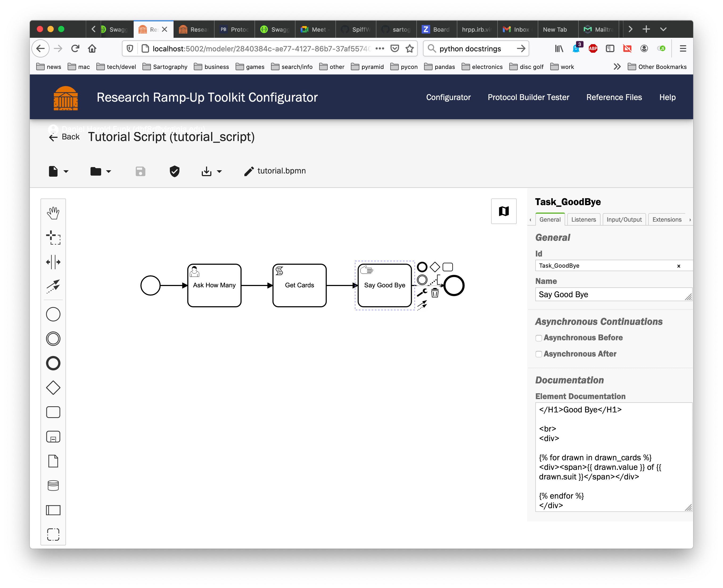Pick task rectangle from the palette
Screen dimensions: 723x588
point(53,412)
